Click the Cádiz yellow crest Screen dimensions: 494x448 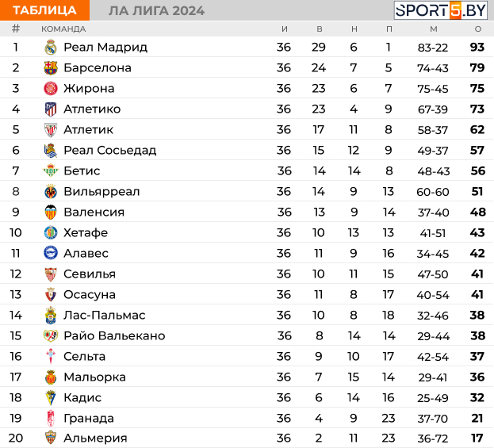coord(51,398)
